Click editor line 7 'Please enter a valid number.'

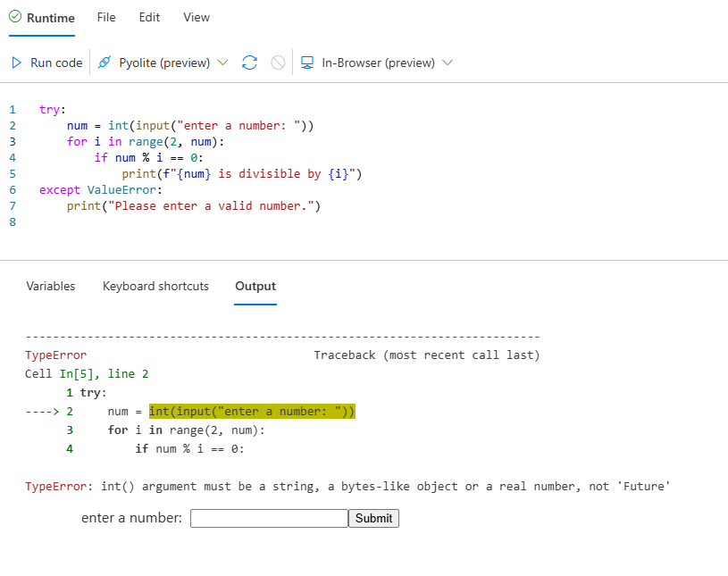(x=194, y=206)
